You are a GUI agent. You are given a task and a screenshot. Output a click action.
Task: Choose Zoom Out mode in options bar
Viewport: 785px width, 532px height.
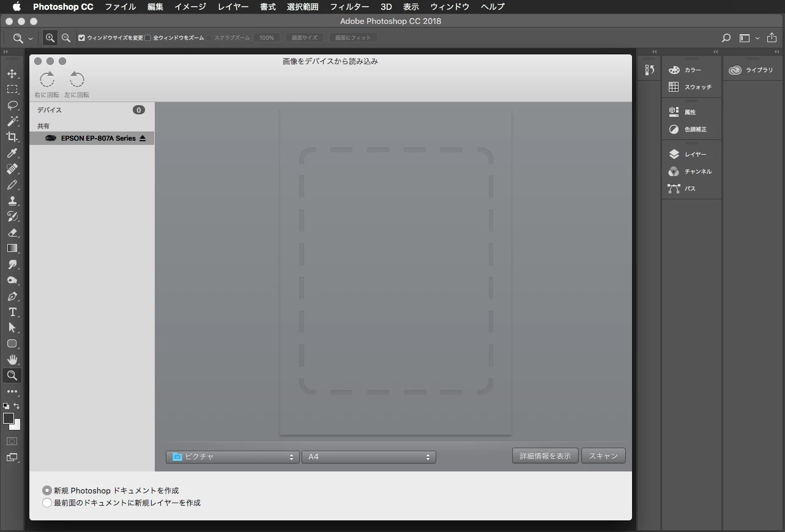coord(66,38)
